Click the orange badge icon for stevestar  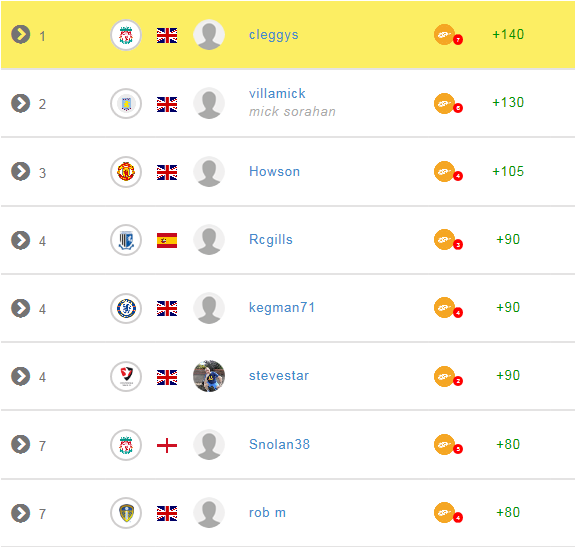[x=448, y=376]
